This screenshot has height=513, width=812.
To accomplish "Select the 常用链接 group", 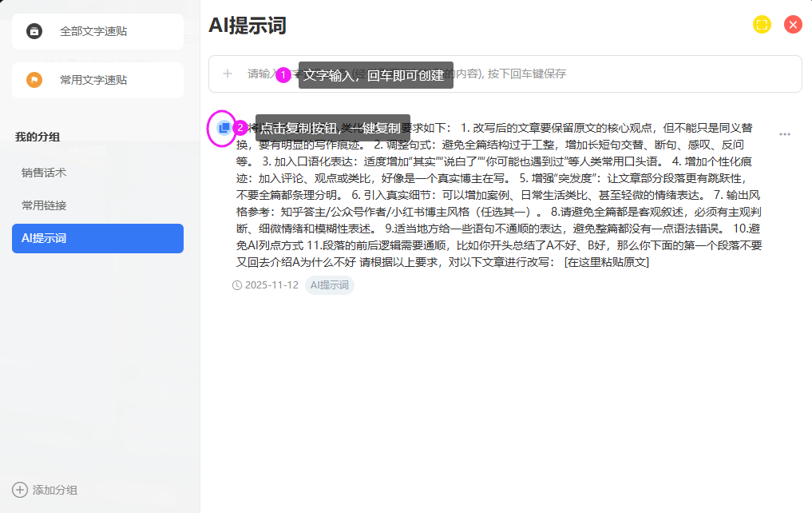I will click(x=44, y=205).
